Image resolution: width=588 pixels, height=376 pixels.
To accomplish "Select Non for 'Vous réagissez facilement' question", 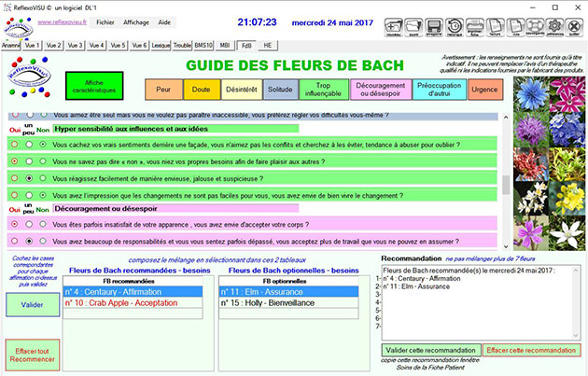I will point(43,178).
